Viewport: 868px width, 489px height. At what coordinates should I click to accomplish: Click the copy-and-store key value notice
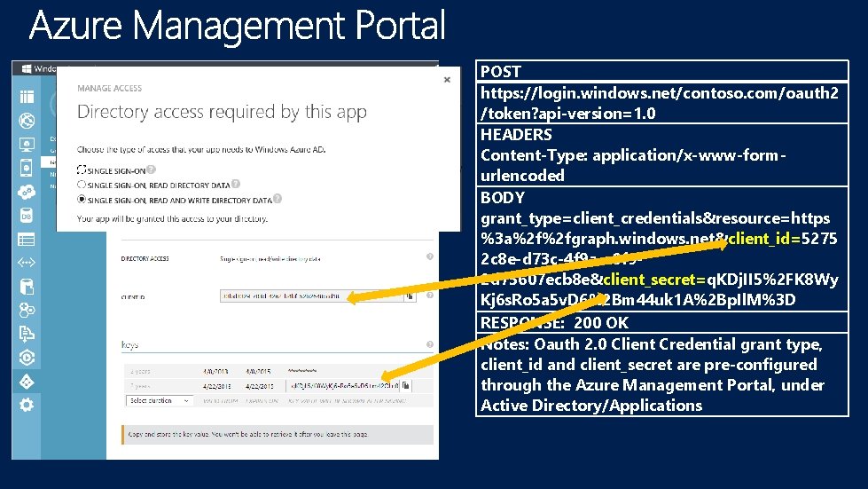point(278,434)
